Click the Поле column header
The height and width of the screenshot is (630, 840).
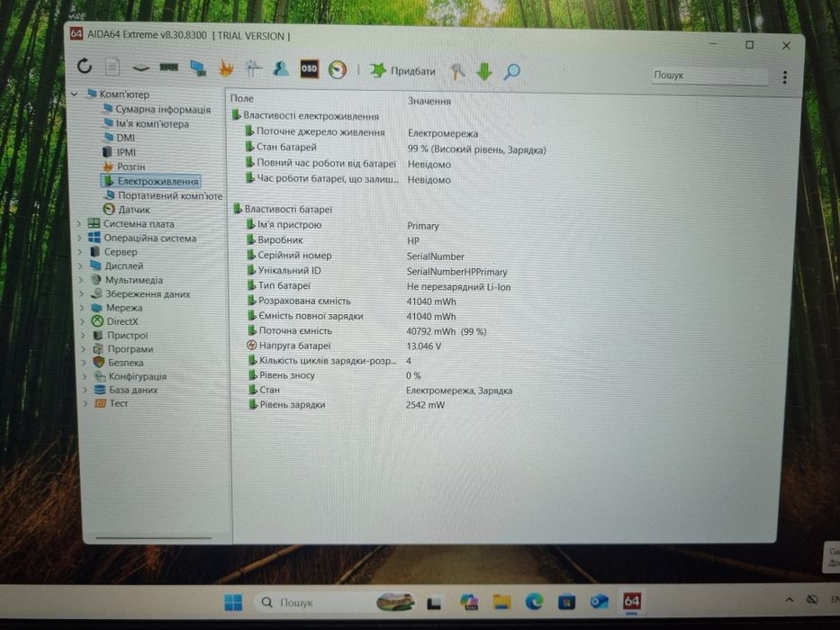(x=242, y=99)
